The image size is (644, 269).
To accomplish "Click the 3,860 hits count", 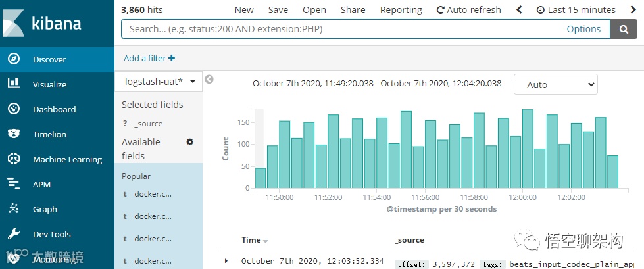I will 141,10.
